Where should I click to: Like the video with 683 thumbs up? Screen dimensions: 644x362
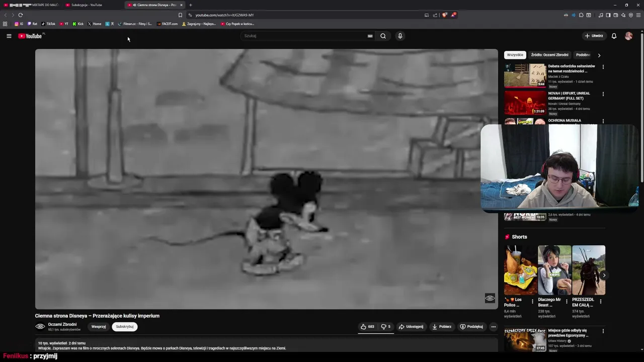[x=368, y=326]
